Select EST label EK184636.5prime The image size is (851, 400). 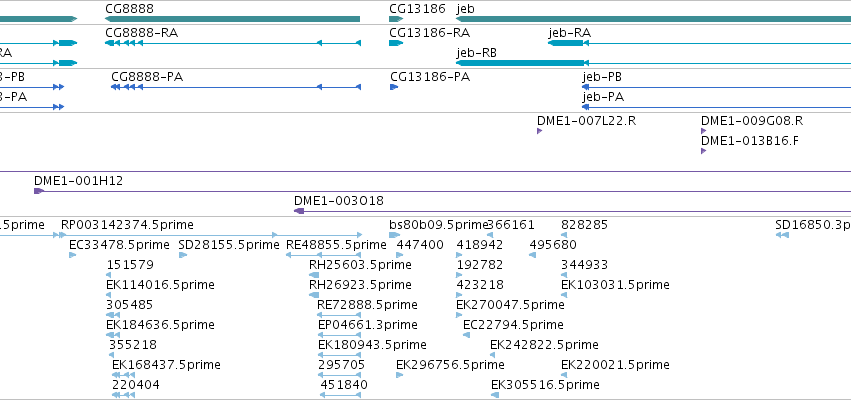point(161,325)
